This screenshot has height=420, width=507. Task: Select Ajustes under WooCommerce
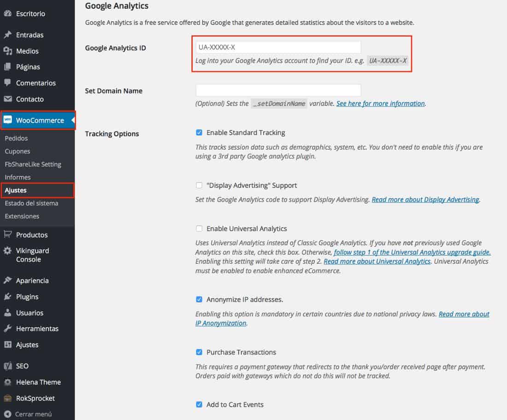[x=16, y=190]
